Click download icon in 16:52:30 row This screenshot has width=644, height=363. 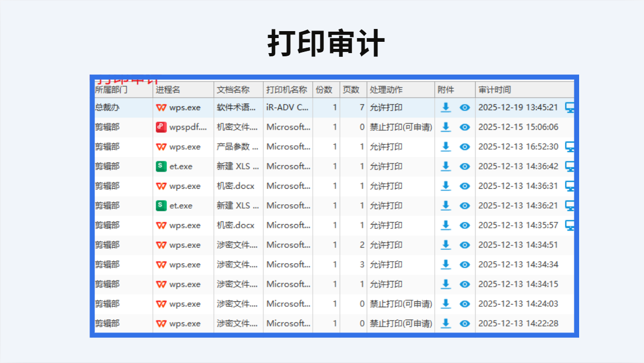point(446,147)
